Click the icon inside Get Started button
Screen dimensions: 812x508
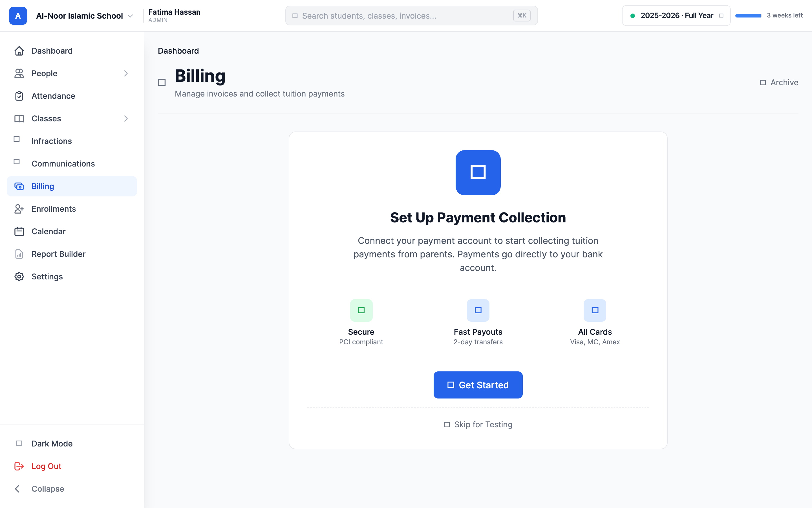(451, 385)
